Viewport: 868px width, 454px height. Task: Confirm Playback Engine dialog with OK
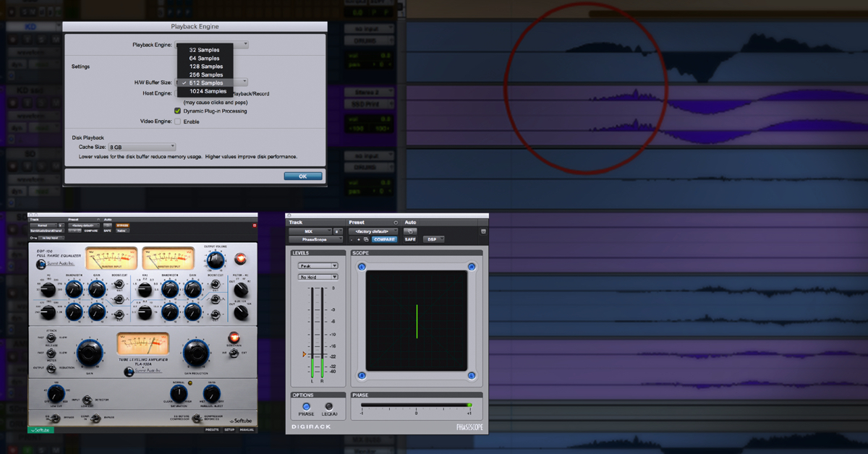pos(303,176)
